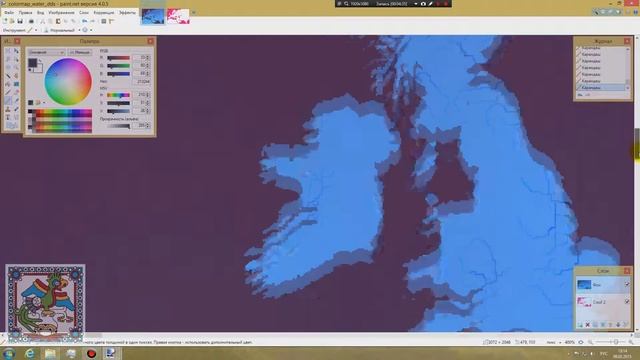The height and width of the screenshot is (360, 640).
Task: Delete layer with the black X icon
Action: [587, 324]
